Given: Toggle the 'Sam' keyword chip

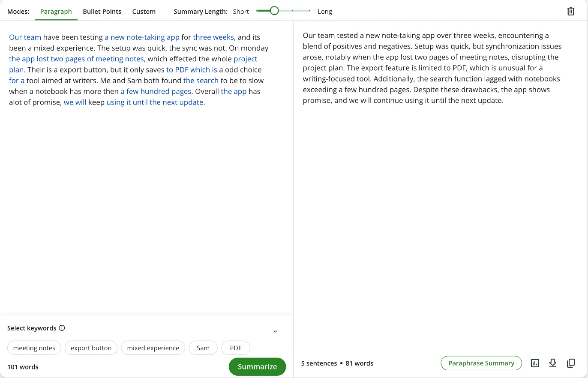Looking at the screenshot, I should [203, 348].
